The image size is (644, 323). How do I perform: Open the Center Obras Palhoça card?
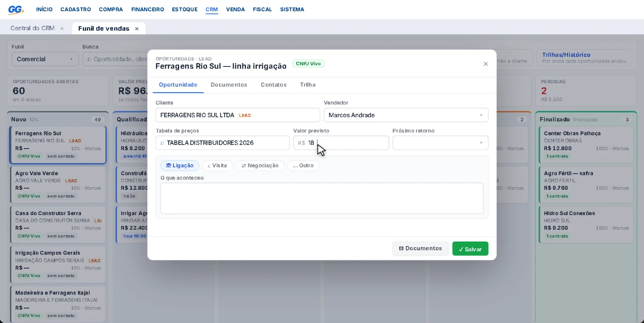[x=586, y=145]
